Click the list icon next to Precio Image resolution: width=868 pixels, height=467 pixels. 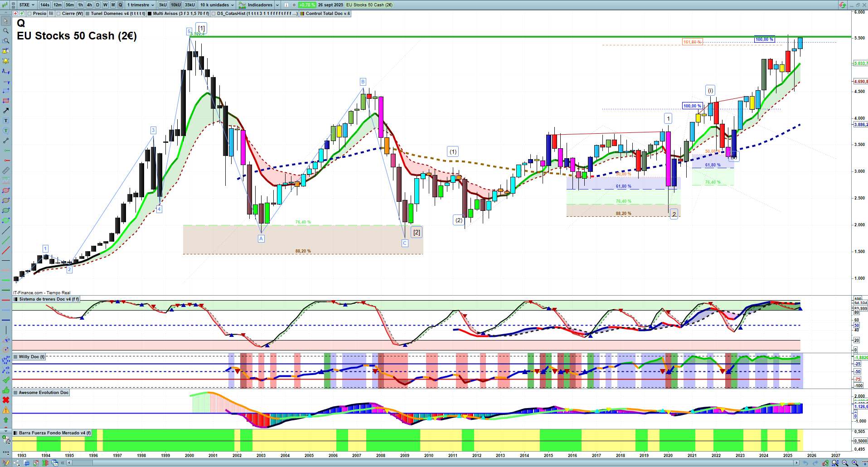coord(51,14)
